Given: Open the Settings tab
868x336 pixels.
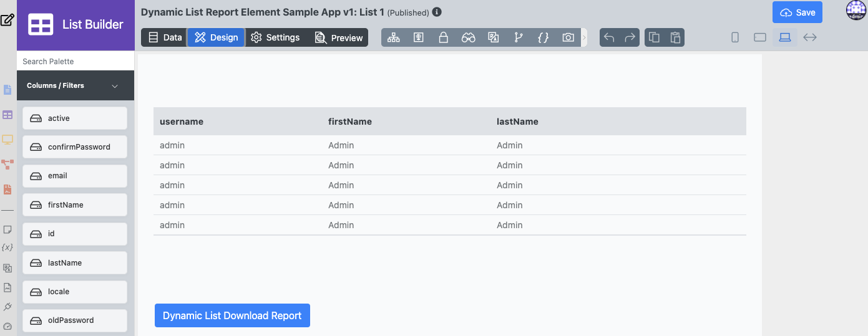Looking at the screenshot, I should pyautogui.click(x=275, y=37).
